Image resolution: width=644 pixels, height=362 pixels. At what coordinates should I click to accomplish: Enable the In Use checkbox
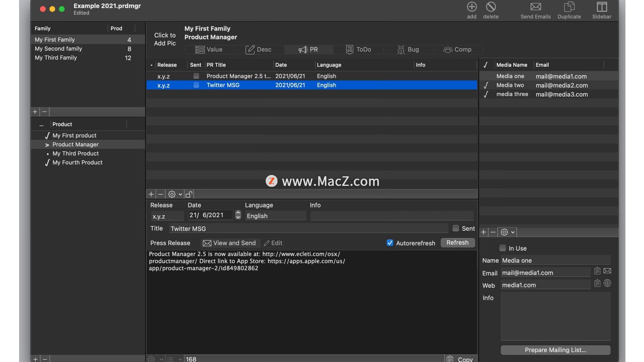(502, 248)
